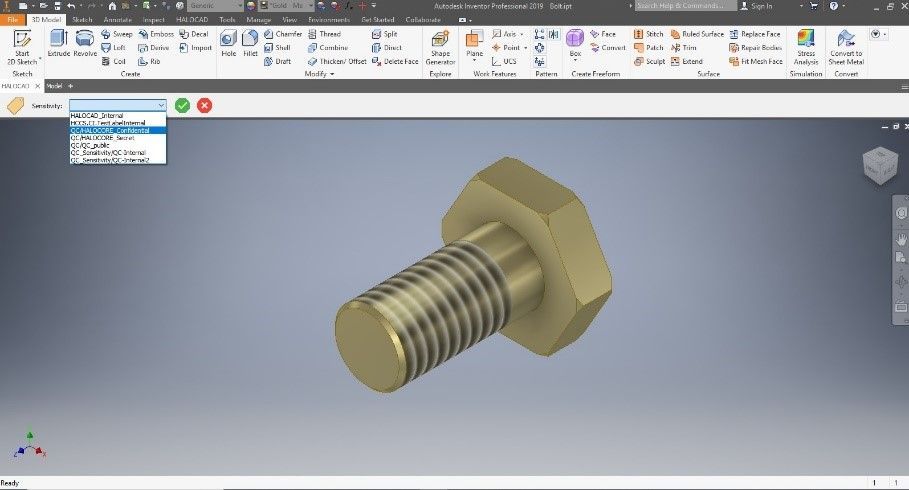Screen dimensions: 909x490
Task: Open the Environments ribbon tab
Action: 329,20
